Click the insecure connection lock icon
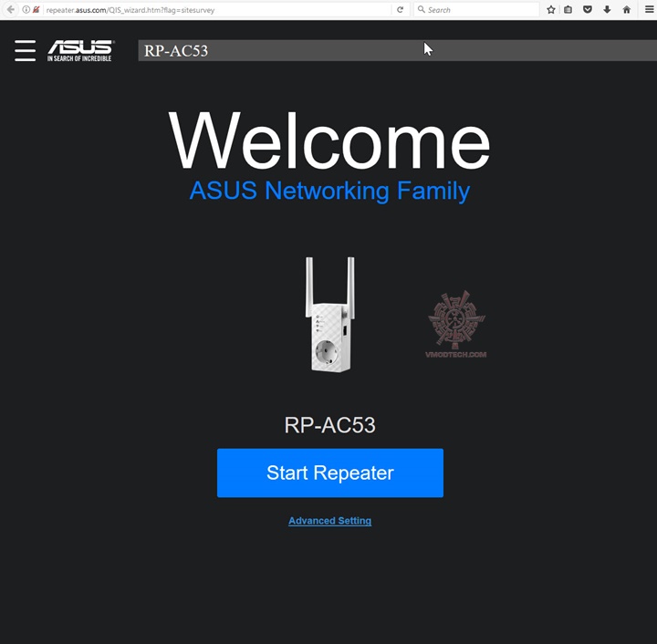Screen dimensions: 657x644 pyautogui.click(x=36, y=10)
